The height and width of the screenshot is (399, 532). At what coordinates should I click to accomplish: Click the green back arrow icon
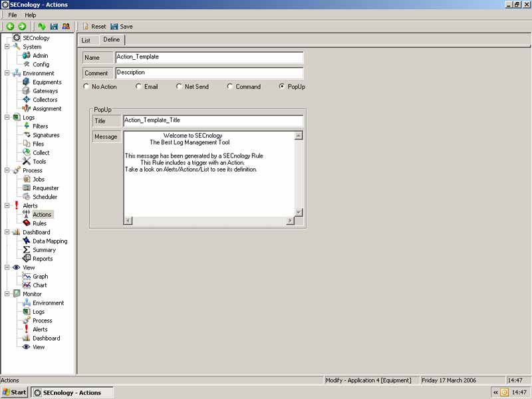click(x=10, y=26)
